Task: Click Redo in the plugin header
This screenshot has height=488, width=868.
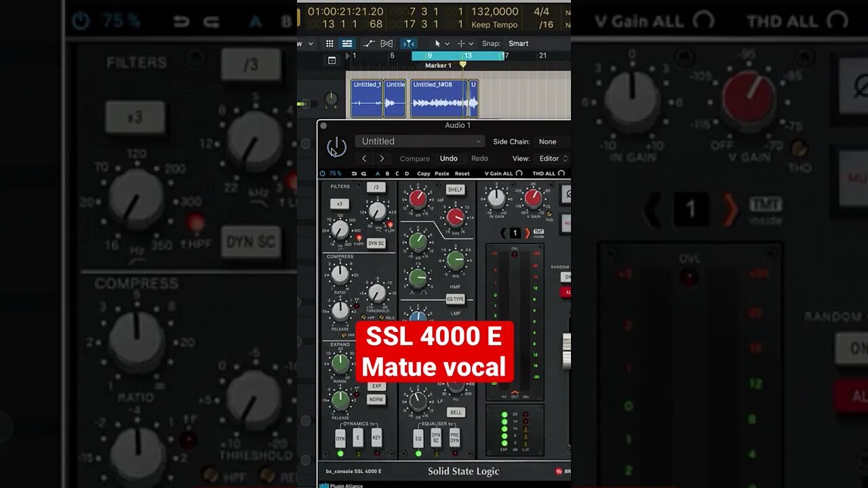Action: tap(479, 159)
